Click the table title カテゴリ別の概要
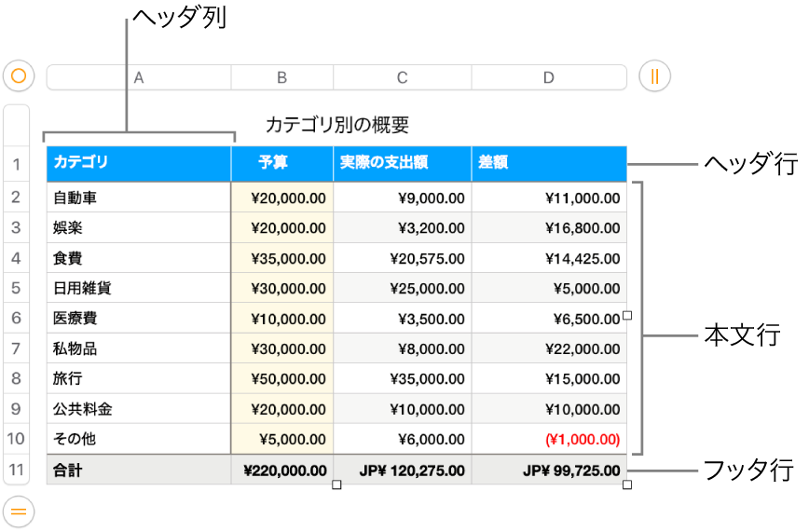809x532 pixels. [x=337, y=125]
